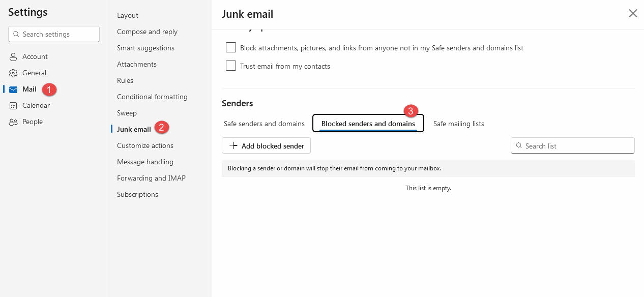Click 'This list is empty.' text
Viewport: 644px width, 297px height.
(428, 188)
